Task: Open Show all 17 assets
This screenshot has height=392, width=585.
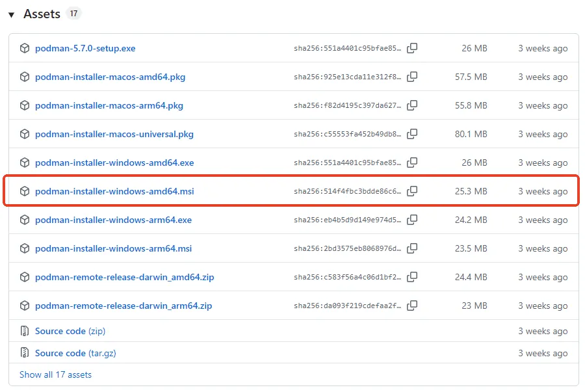Action: pyautogui.click(x=55, y=374)
